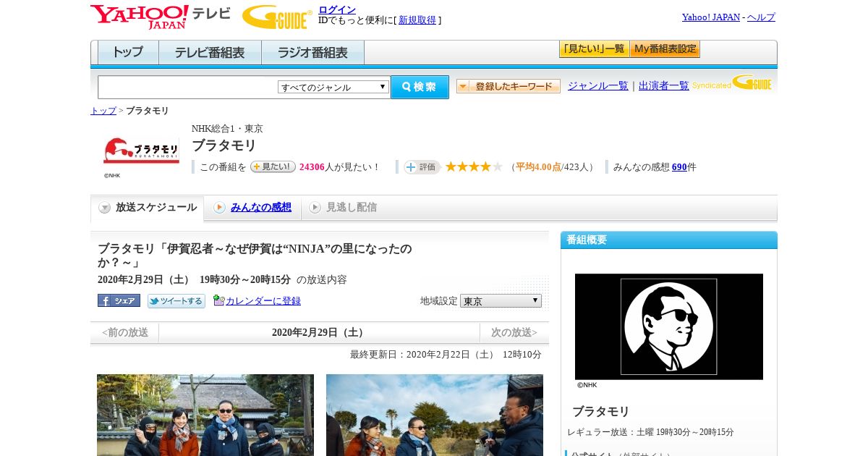Open the 新規取得 link
Viewport: 868px width, 456px height.
417,20
